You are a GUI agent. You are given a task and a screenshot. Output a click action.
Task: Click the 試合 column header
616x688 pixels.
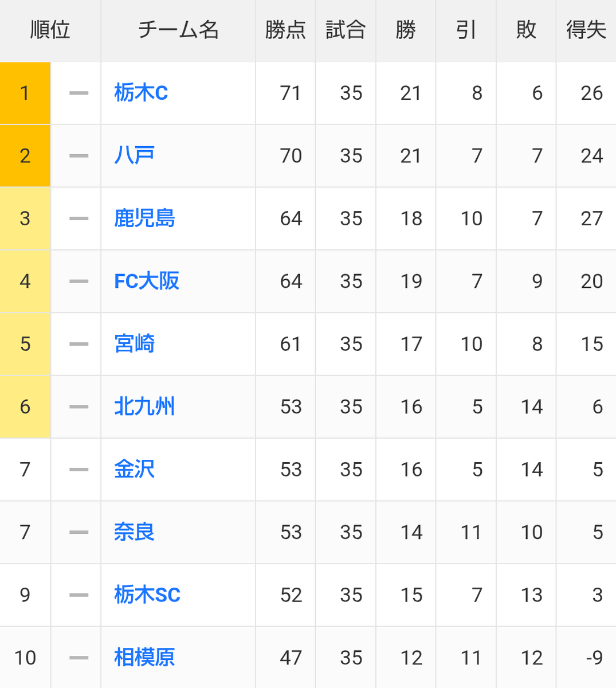tap(346, 30)
